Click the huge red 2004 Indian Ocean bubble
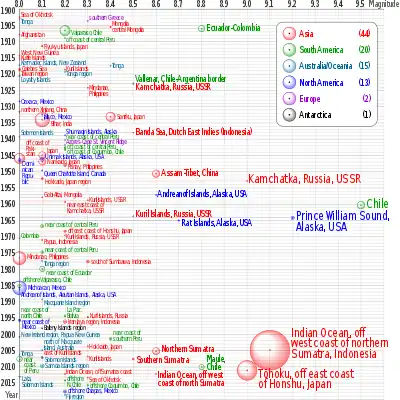The height and width of the screenshot is (400, 400). point(270,350)
